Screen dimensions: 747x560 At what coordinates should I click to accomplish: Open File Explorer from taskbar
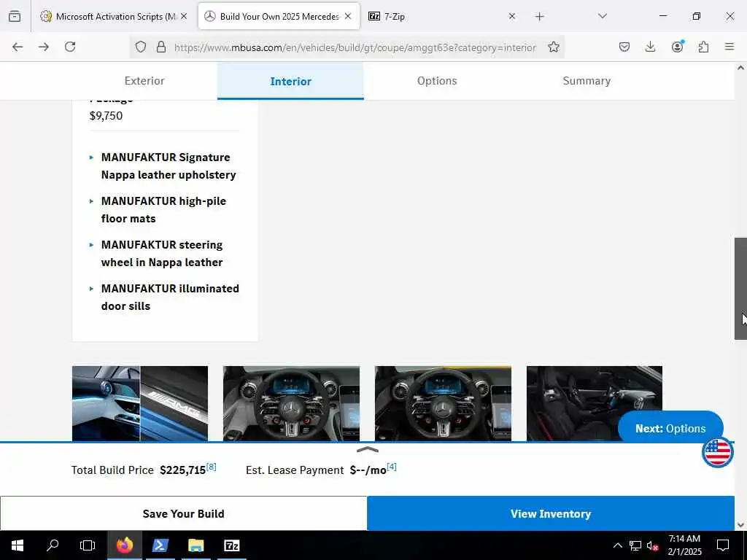(196, 545)
